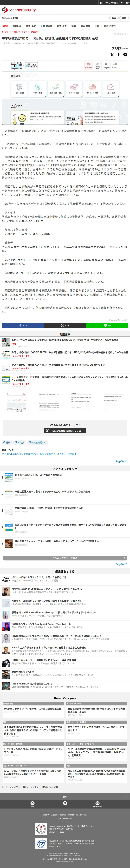
Task: Share article via LINE near view count
Action: click(125, 55)
